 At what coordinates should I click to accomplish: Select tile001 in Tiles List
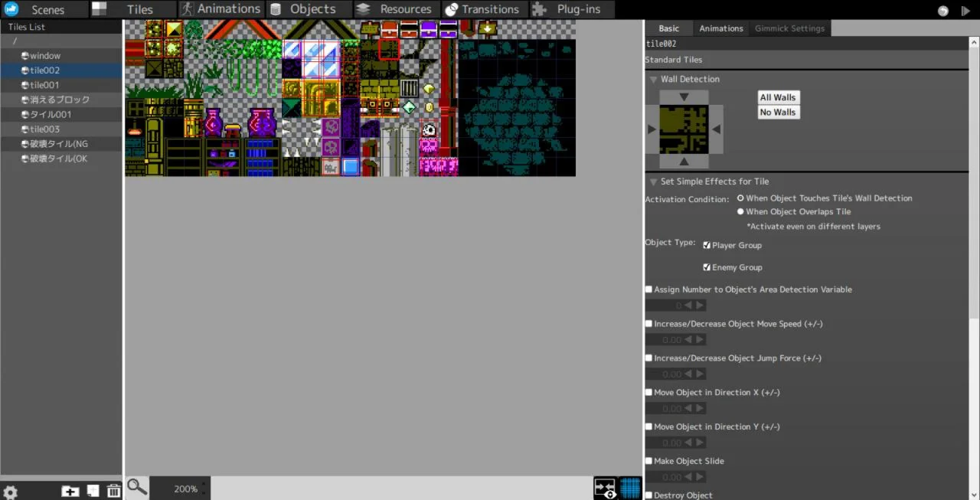61,85
